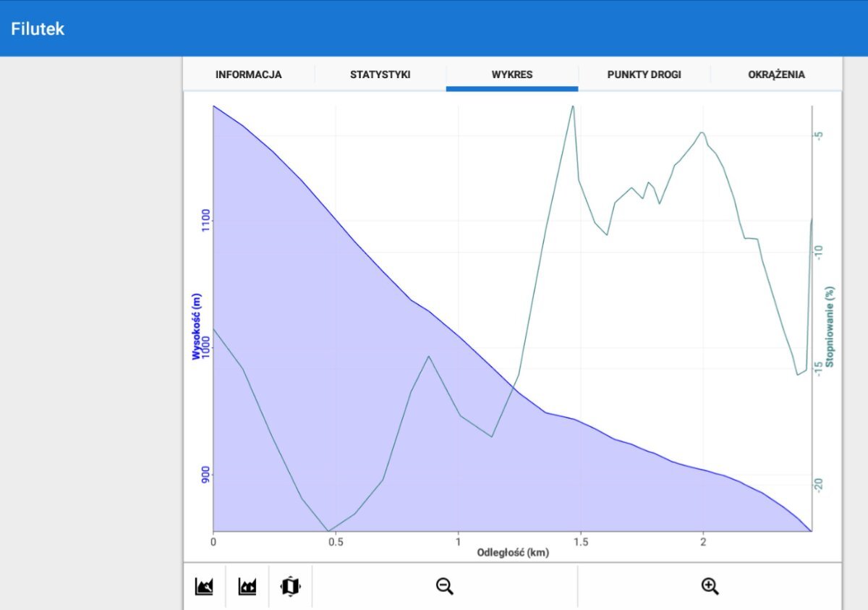Switch to the STATYSTYKI tab

coord(380,75)
